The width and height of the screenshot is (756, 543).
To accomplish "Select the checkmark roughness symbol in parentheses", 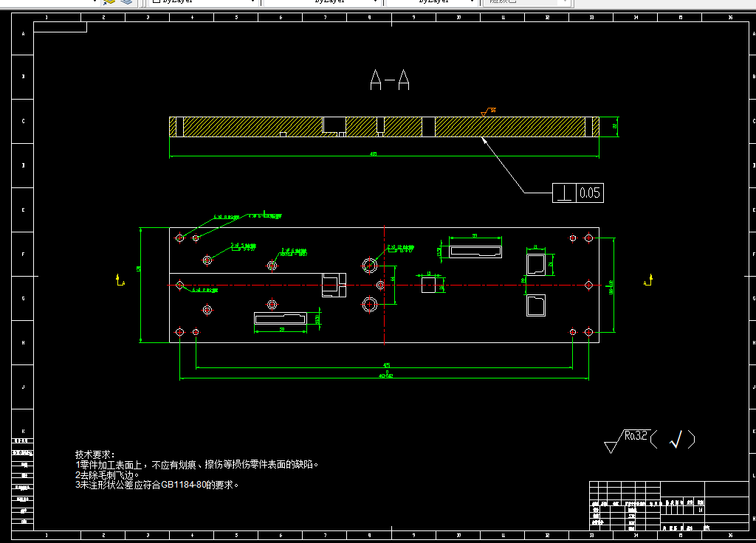I will [x=676, y=439].
